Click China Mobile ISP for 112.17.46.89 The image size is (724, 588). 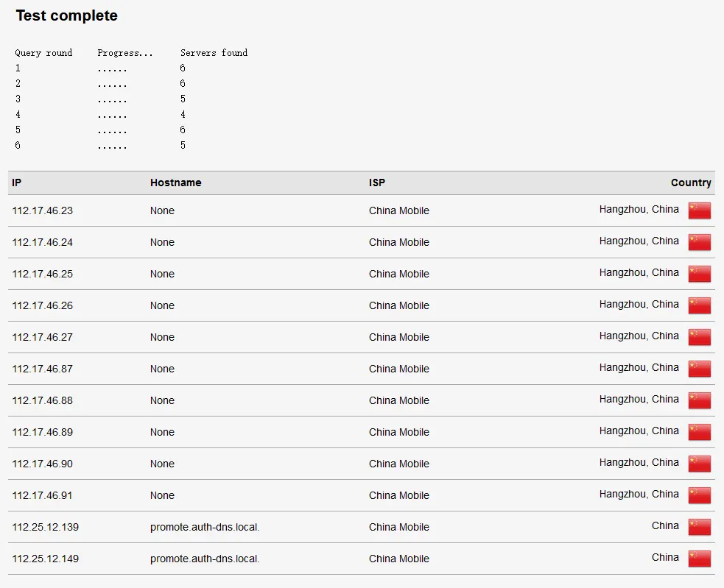(399, 432)
